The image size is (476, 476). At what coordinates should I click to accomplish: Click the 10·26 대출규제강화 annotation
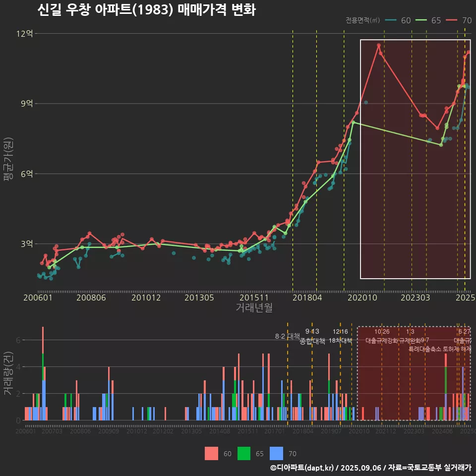coord(382,336)
